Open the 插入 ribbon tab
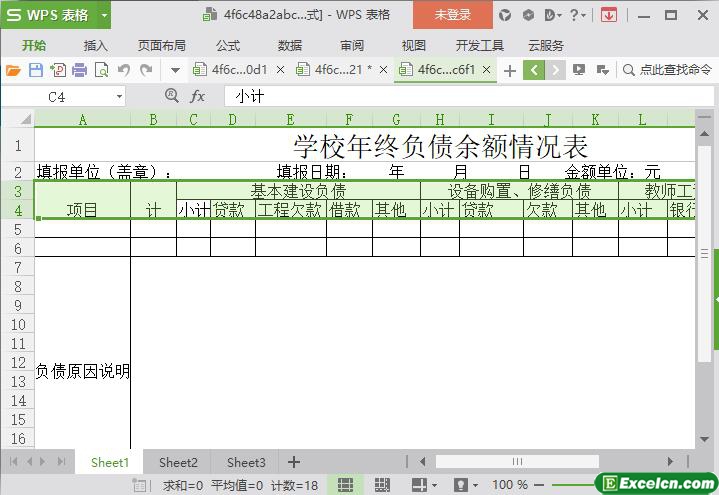Image resolution: width=719 pixels, height=495 pixels. [95, 45]
